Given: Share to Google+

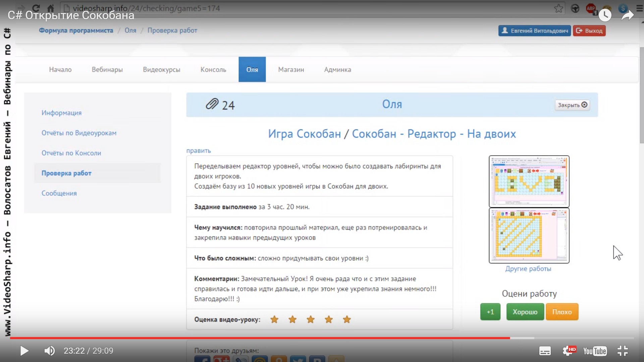Looking at the screenshot, I should (x=221, y=359).
